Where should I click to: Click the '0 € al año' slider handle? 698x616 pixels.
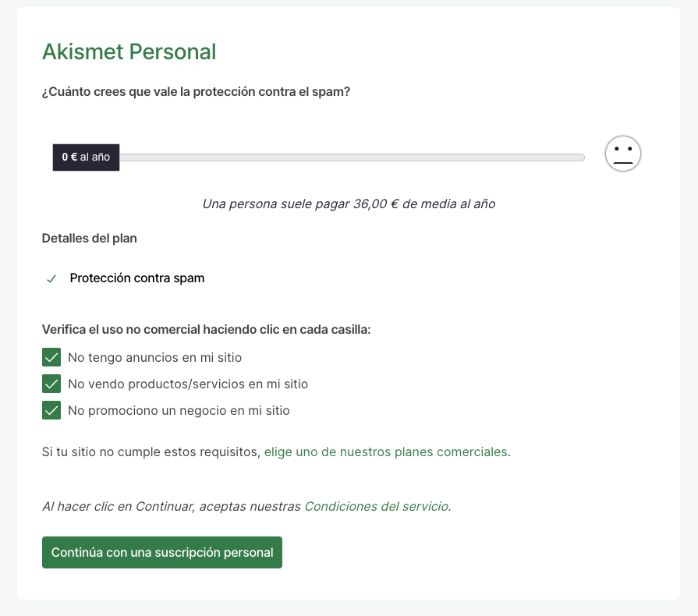tap(86, 157)
